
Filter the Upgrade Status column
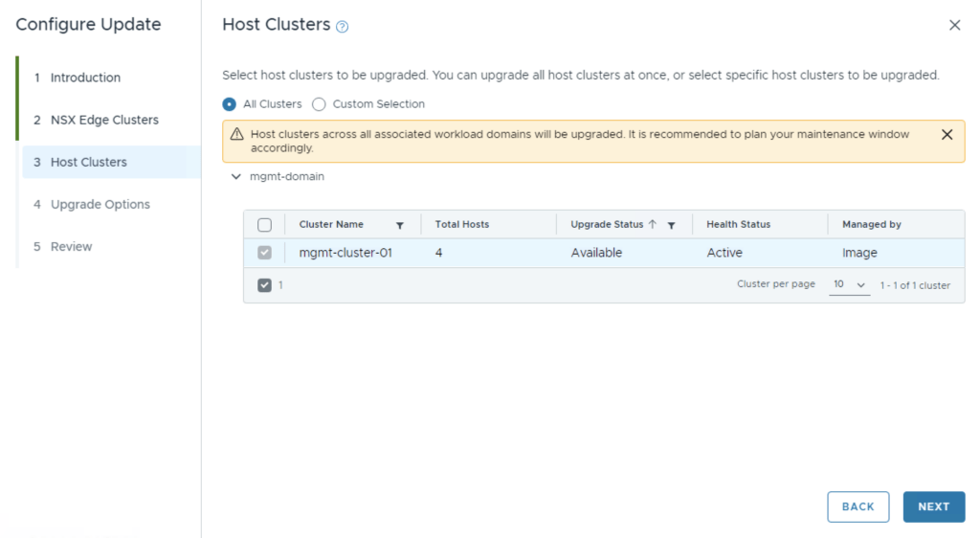[x=671, y=225]
